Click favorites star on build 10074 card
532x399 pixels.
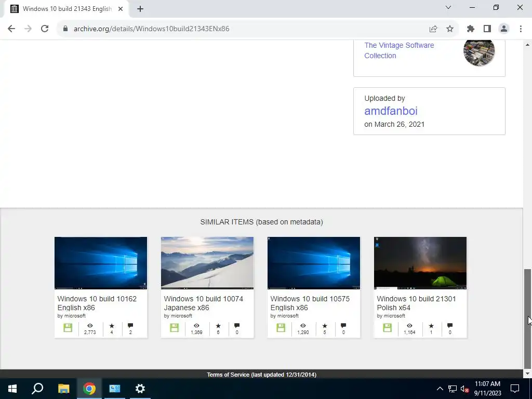pyautogui.click(x=218, y=326)
